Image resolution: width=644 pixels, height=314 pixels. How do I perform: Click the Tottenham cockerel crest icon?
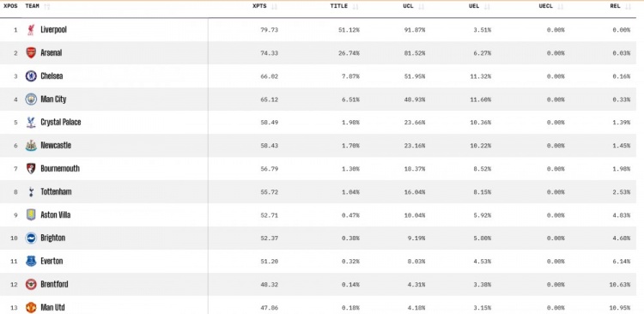coord(31,191)
